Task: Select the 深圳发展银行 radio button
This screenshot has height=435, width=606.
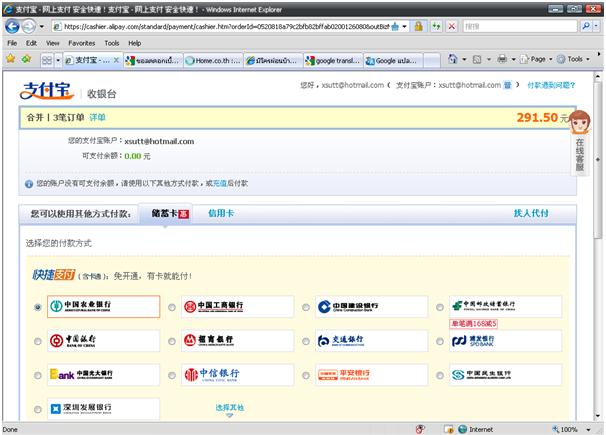Action: coord(37,410)
